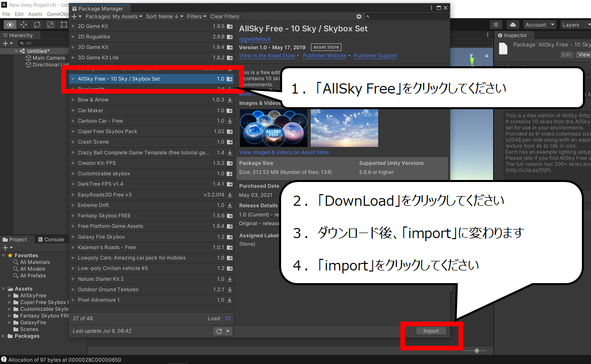Click the status bar warning icon
The width and height of the screenshot is (591, 364).
click(4, 359)
